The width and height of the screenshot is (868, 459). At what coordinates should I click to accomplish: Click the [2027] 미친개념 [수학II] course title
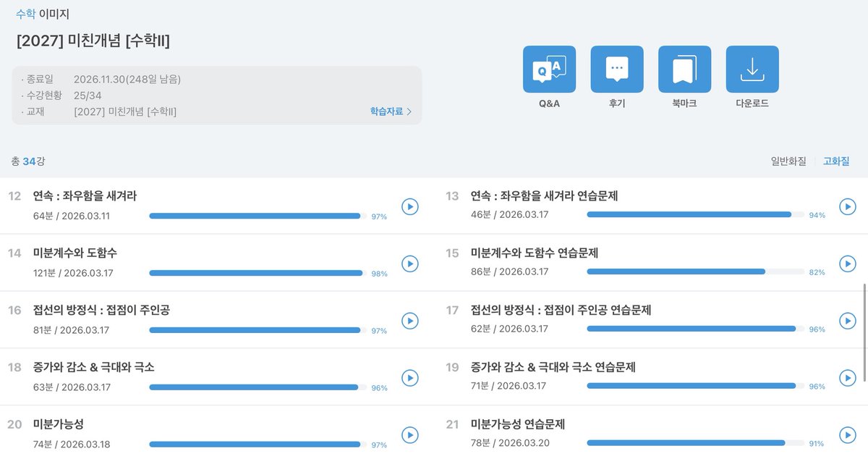pos(93,41)
